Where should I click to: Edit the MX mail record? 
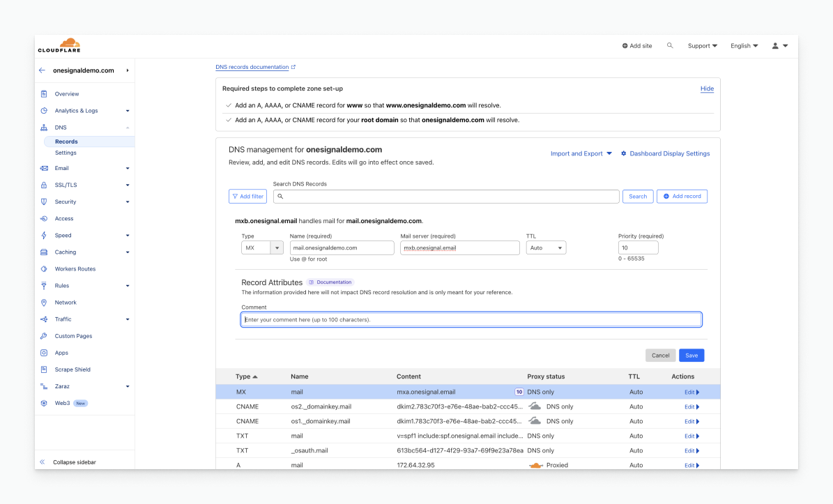click(691, 392)
